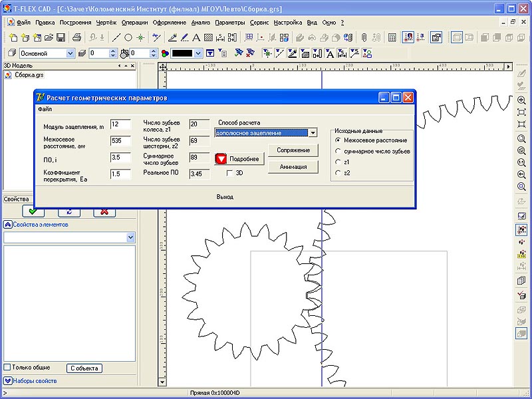
Task: Click the paperclip attachment icon
Action: coord(364,37)
